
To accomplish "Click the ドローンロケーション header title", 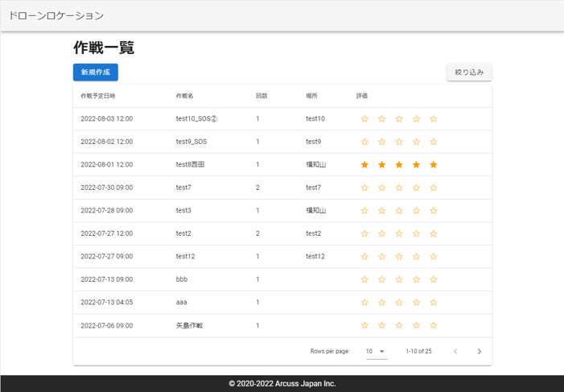I will coord(56,15).
